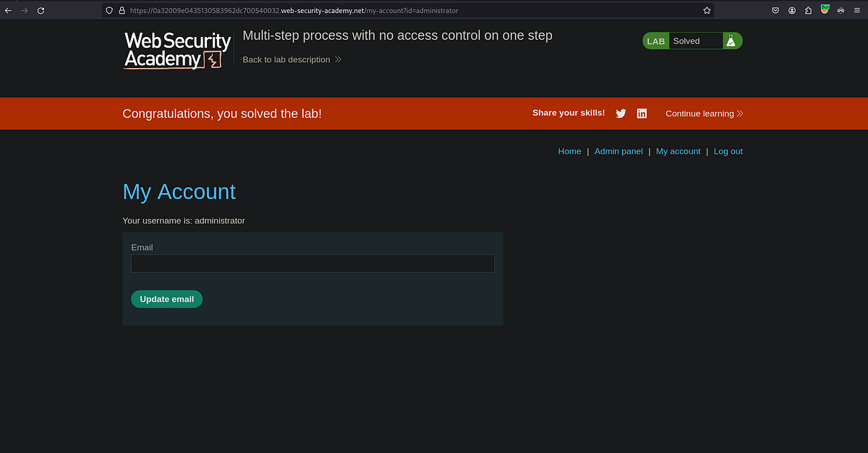Click the tracking protection shield icon
Viewport: 868px width, 453px height.
[x=109, y=10]
